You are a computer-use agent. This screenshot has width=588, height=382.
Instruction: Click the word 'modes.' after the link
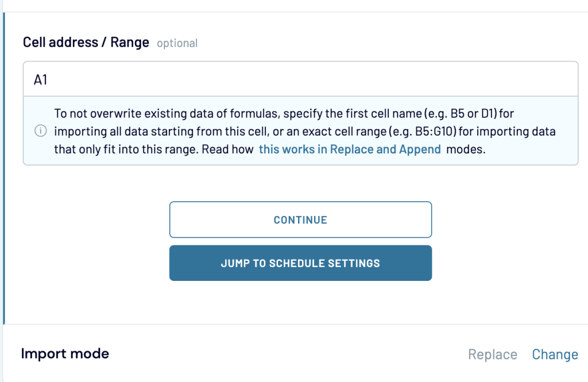pyautogui.click(x=465, y=149)
